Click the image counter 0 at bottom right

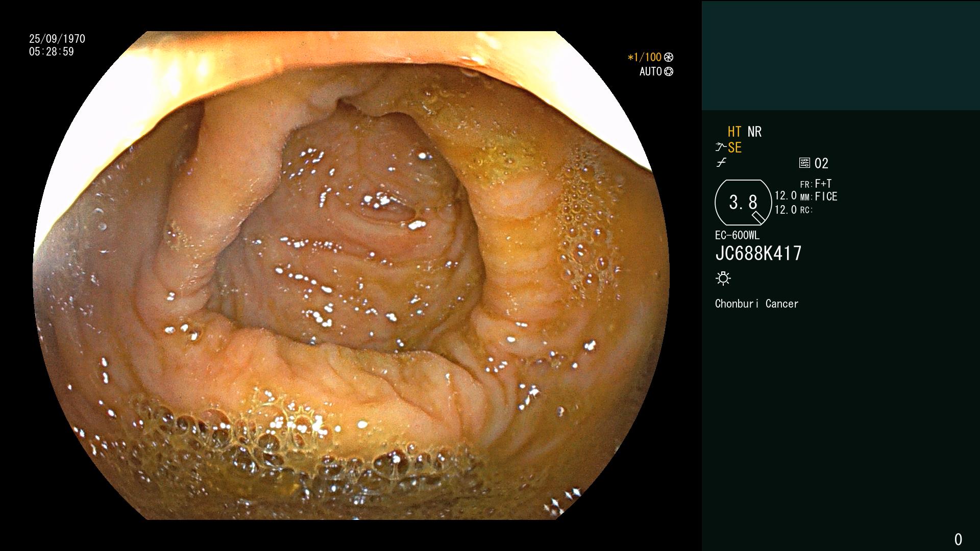point(958,539)
